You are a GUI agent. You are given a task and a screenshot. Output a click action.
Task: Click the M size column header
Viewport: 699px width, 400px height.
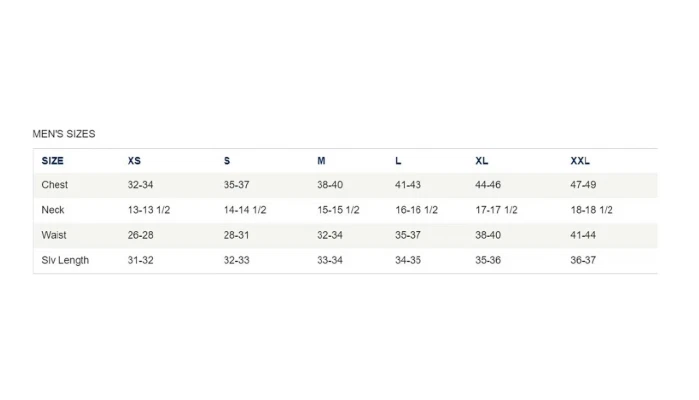tap(321, 161)
